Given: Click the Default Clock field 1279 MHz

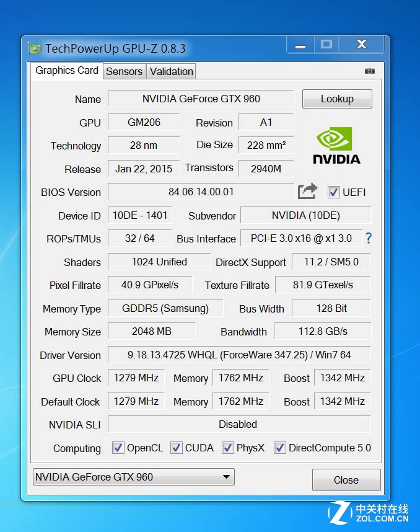Looking at the screenshot, I should coord(136,401).
